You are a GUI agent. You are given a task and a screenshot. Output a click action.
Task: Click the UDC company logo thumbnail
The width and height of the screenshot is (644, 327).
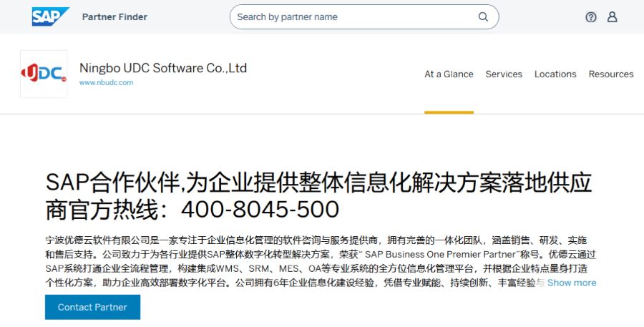coord(44,74)
